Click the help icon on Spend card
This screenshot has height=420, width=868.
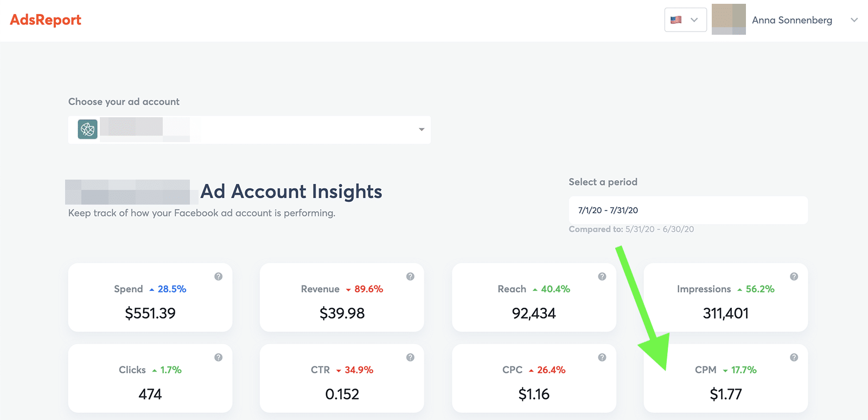(x=218, y=277)
